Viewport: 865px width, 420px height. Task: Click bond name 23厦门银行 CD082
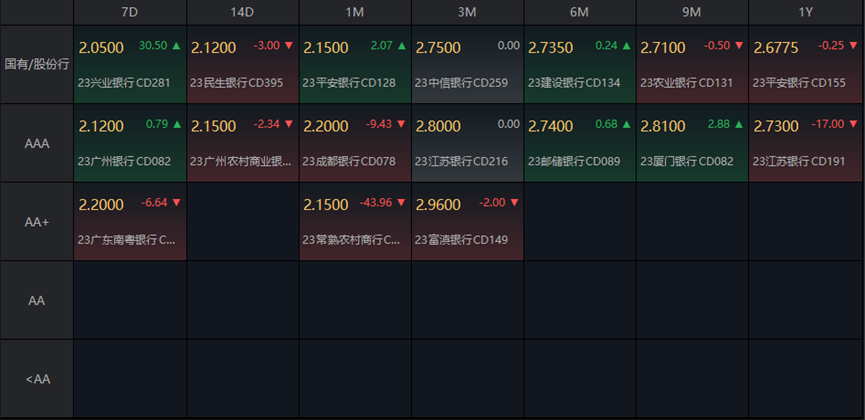[687, 162]
